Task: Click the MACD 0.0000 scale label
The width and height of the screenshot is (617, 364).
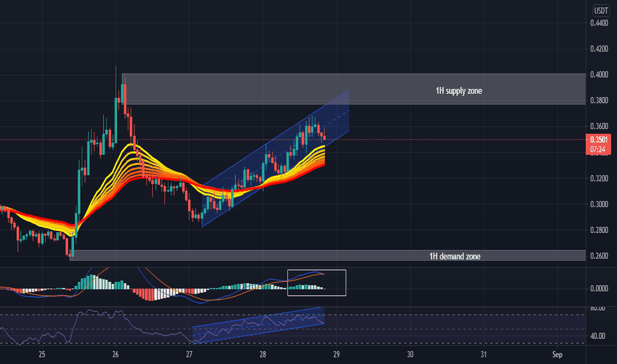Action: [599, 289]
